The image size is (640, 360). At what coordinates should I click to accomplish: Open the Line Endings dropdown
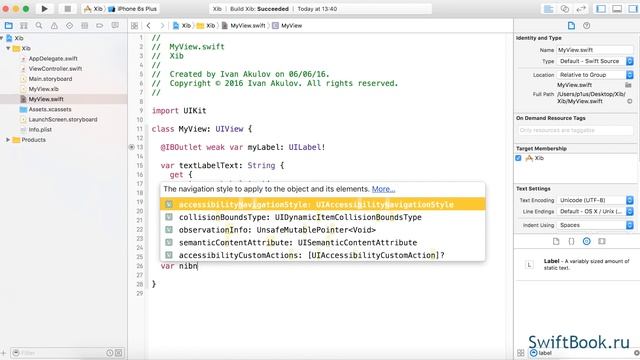pos(595,212)
